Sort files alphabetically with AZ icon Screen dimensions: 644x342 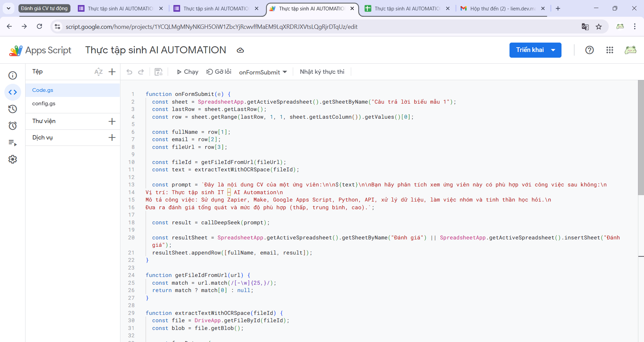pos(98,72)
